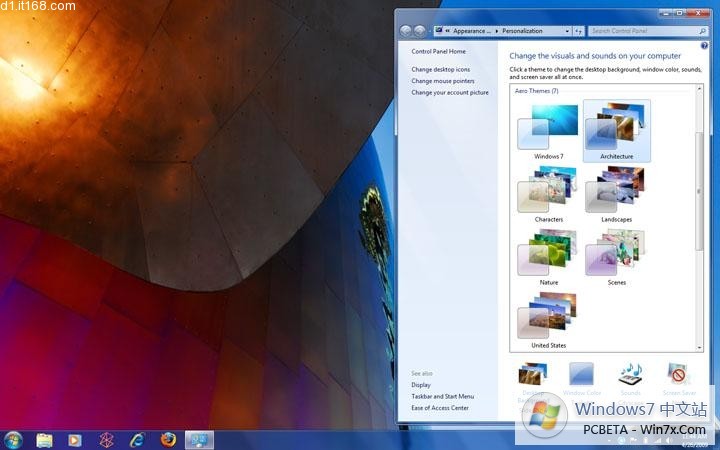Select the Windows 7 theme
Screen dimensions: 720x450
[548, 132]
